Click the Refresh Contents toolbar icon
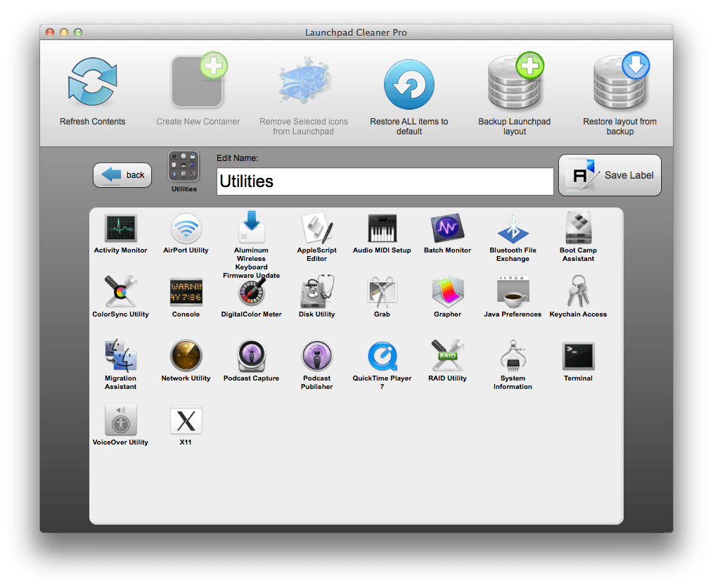The width and height of the screenshot is (713, 588). click(x=93, y=82)
